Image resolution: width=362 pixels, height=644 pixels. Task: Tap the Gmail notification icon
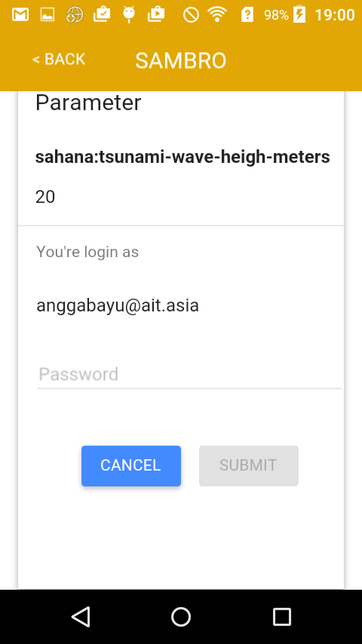click(x=20, y=15)
